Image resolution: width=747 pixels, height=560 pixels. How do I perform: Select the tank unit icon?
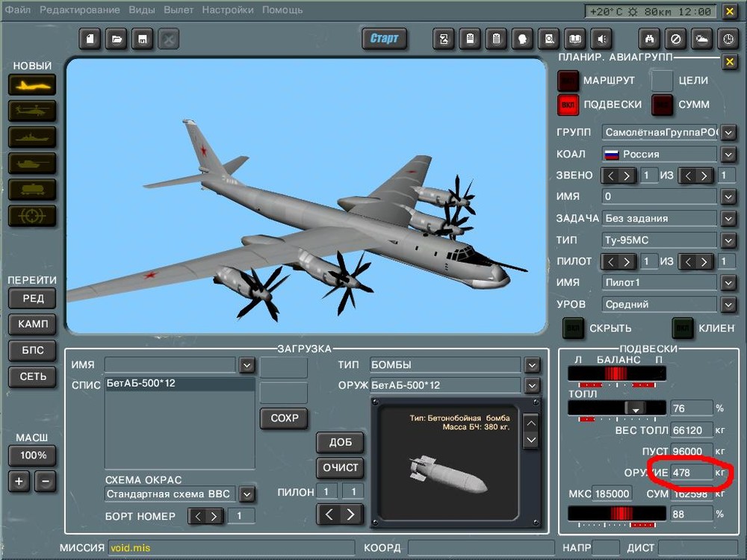(x=31, y=163)
